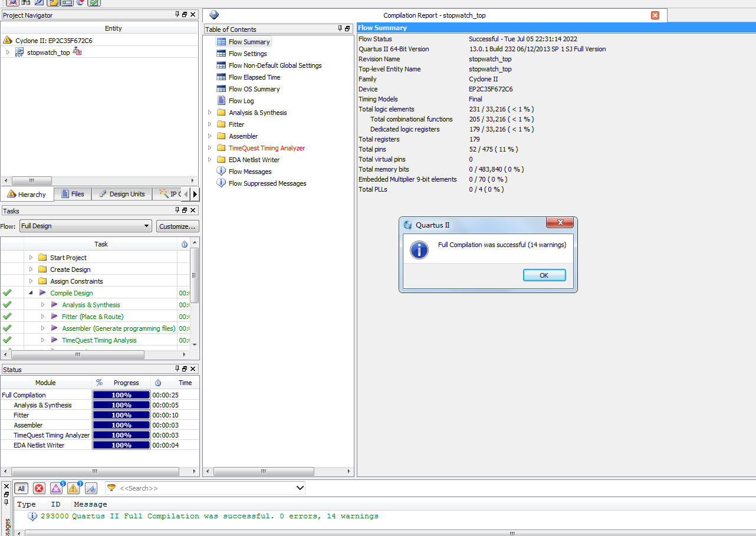This screenshot has height=536, width=756.
Task: Open the Flow Elapsed Time report
Action: click(255, 77)
